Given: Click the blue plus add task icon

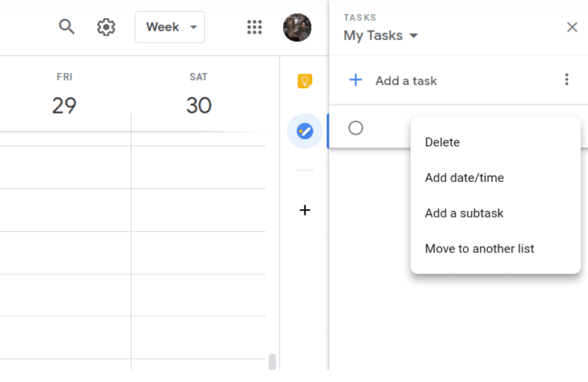Looking at the screenshot, I should pos(355,80).
